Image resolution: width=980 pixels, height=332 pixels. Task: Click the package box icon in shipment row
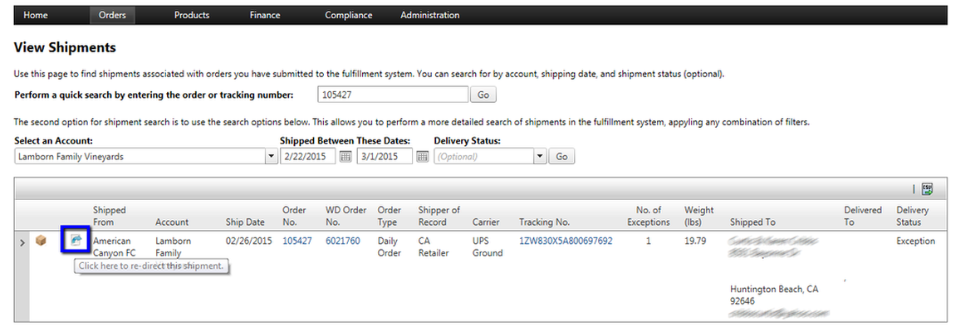point(42,240)
